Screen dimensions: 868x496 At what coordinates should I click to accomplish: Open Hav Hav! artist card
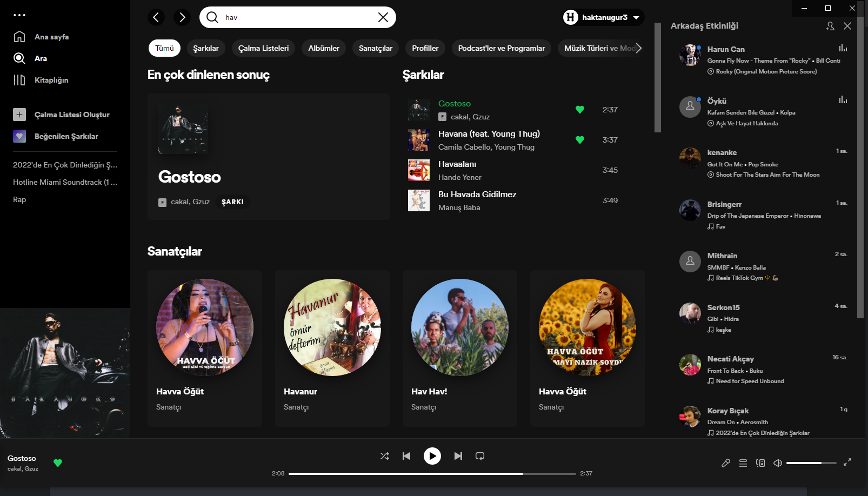click(x=460, y=348)
